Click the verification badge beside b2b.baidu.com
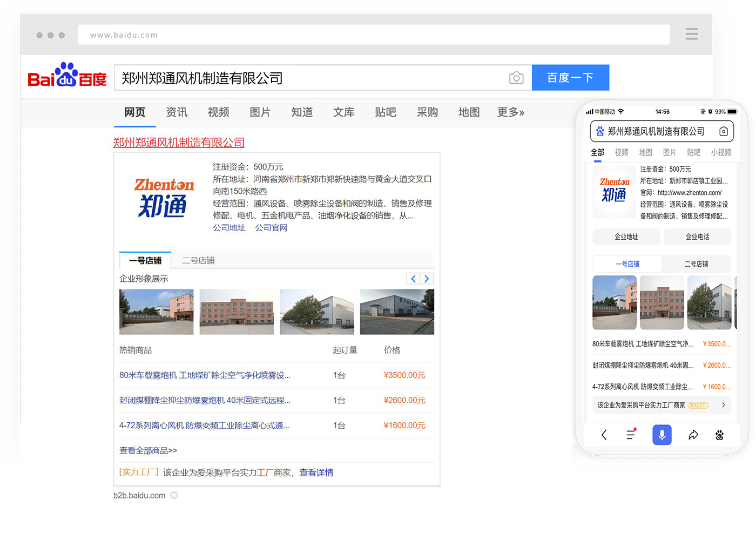The height and width of the screenshot is (540, 756). [174, 495]
